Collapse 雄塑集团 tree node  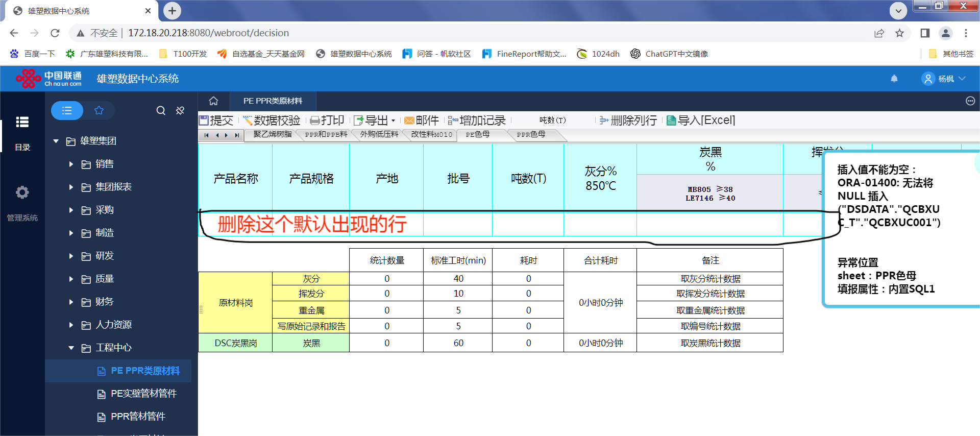pos(56,141)
